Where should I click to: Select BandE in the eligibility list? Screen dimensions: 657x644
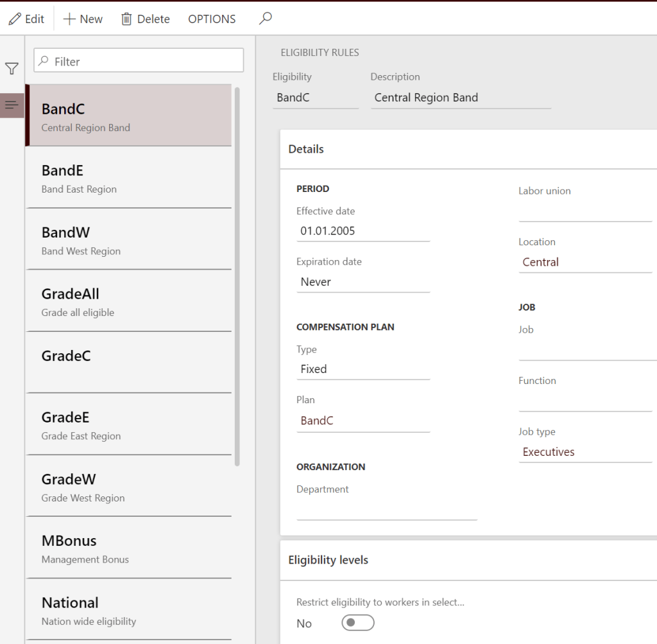click(128, 178)
